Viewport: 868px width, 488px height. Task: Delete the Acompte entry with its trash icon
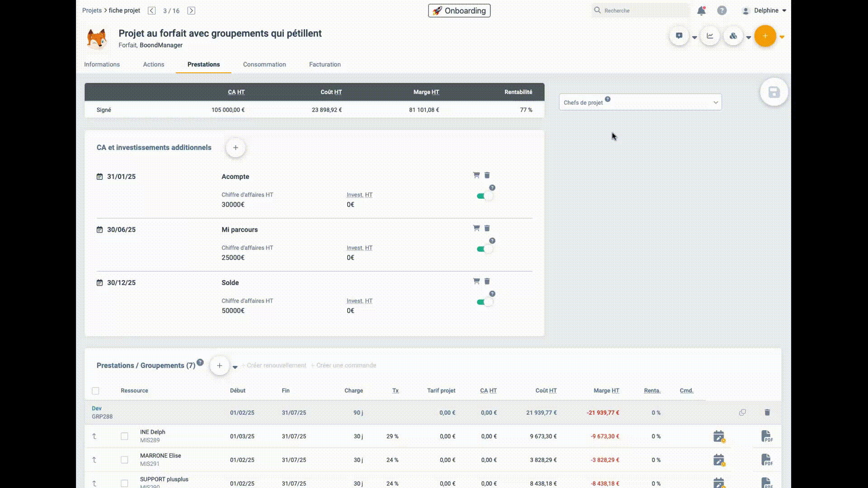[487, 175]
